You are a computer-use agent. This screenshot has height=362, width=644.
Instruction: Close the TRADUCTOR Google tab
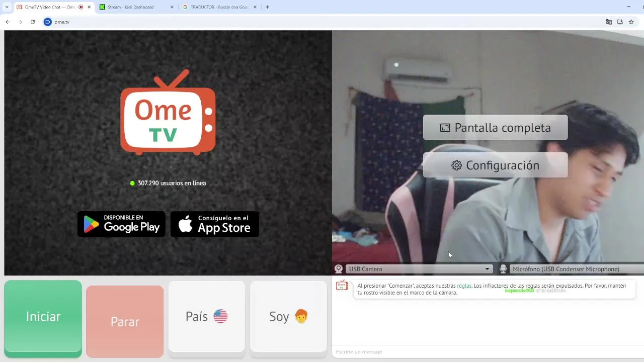[255, 7]
